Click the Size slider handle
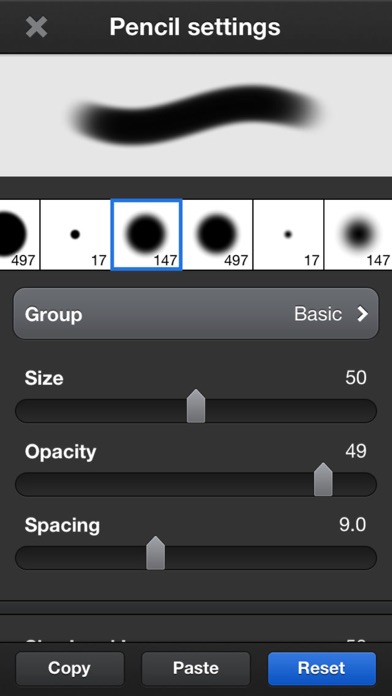392x696 pixels. click(196, 406)
